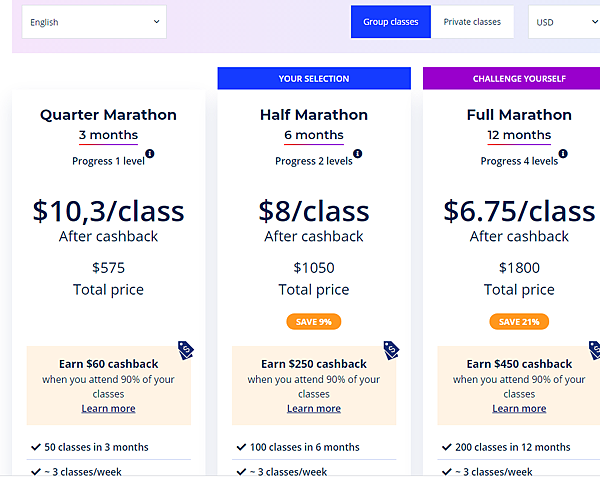Select the Half Marathon plan title
The height and width of the screenshot is (490, 600).
click(x=314, y=115)
